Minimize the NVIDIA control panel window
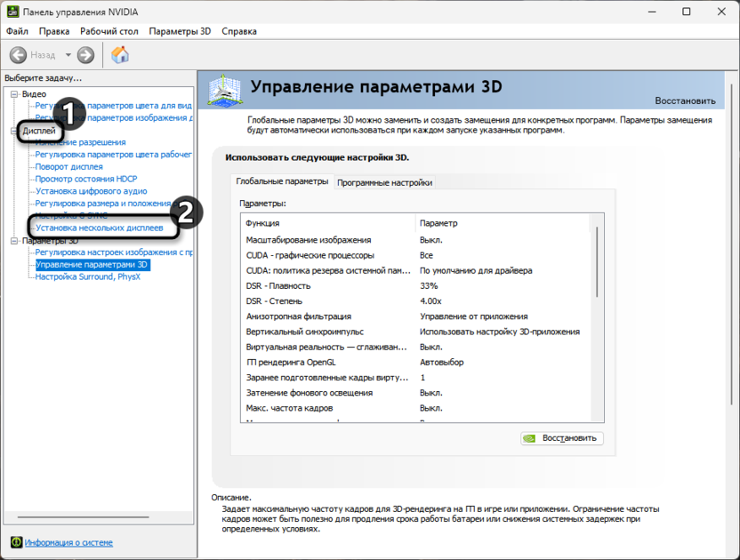 coord(652,12)
